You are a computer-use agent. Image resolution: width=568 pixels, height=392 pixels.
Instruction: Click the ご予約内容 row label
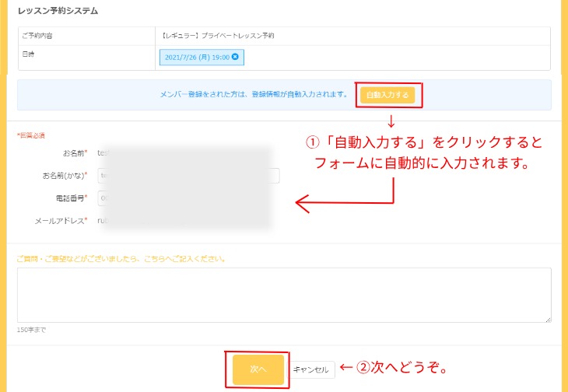click(x=37, y=36)
